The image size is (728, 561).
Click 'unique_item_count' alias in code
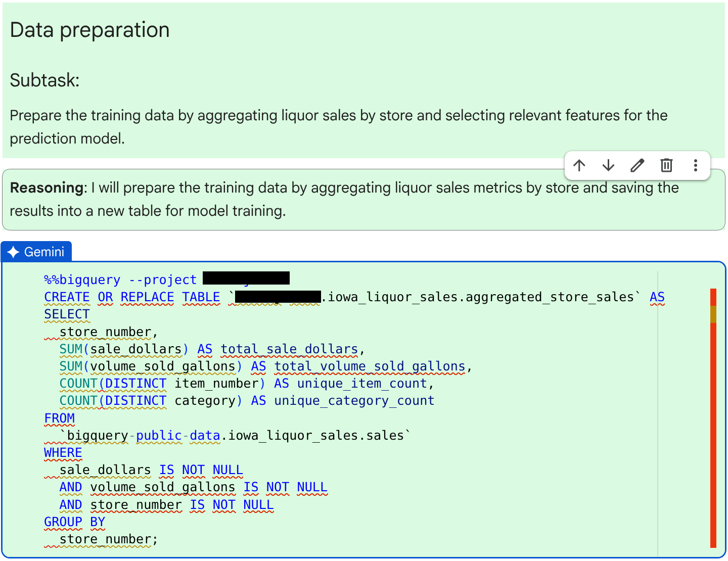362,384
